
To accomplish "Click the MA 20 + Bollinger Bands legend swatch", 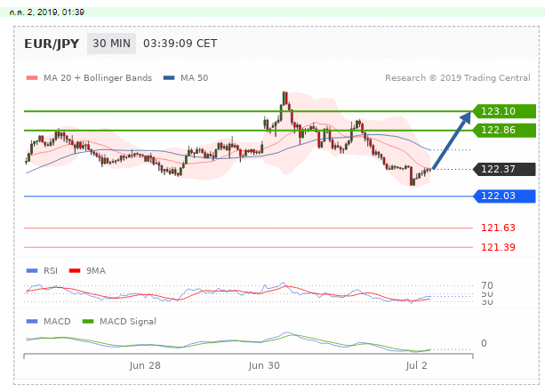I will (x=32, y=78).
